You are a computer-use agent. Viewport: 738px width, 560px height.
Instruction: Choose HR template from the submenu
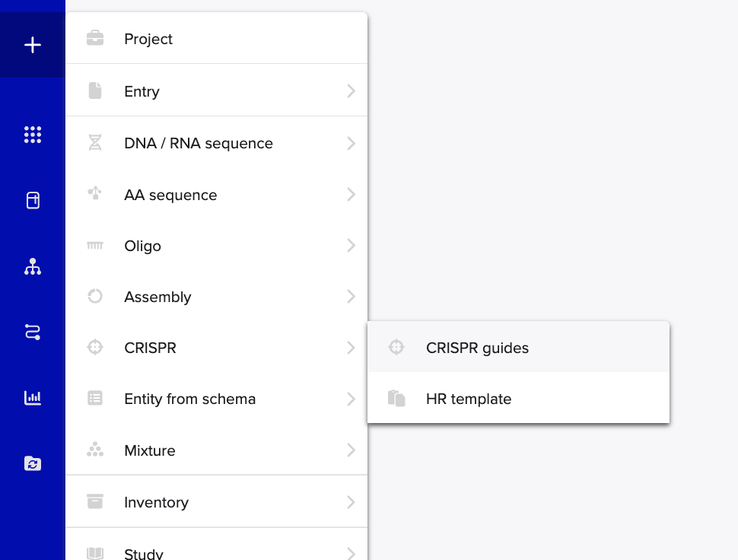pos(518,399)
